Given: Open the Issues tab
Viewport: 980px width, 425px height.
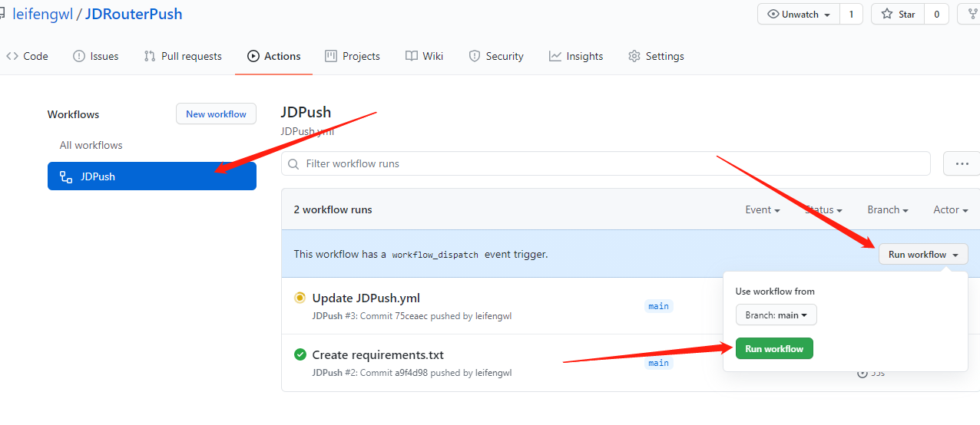Looking at the screenshot, I should pos(95,56).
